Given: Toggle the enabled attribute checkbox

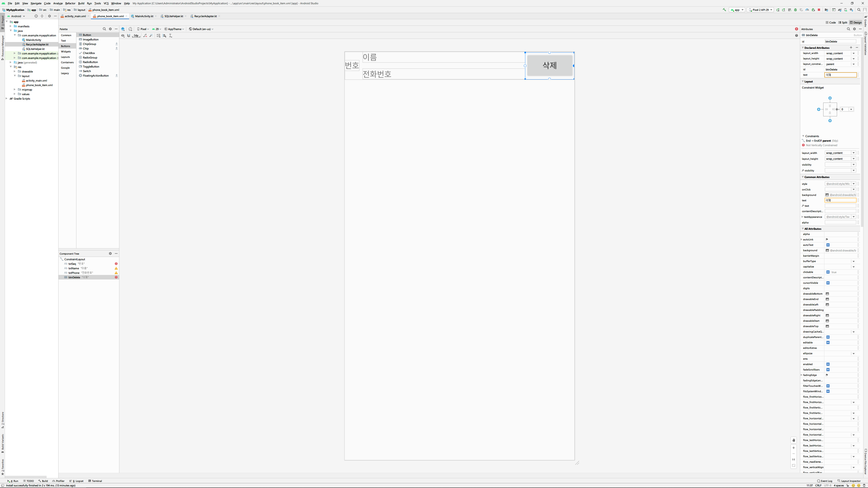Looking at the screenshot, I should pyautogui.click(x=828, y=364).
